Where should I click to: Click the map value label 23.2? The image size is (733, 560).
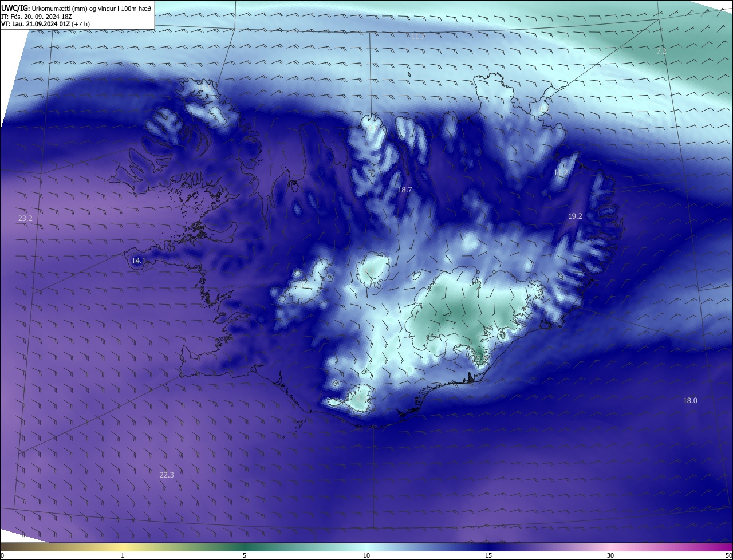[25, 218]
